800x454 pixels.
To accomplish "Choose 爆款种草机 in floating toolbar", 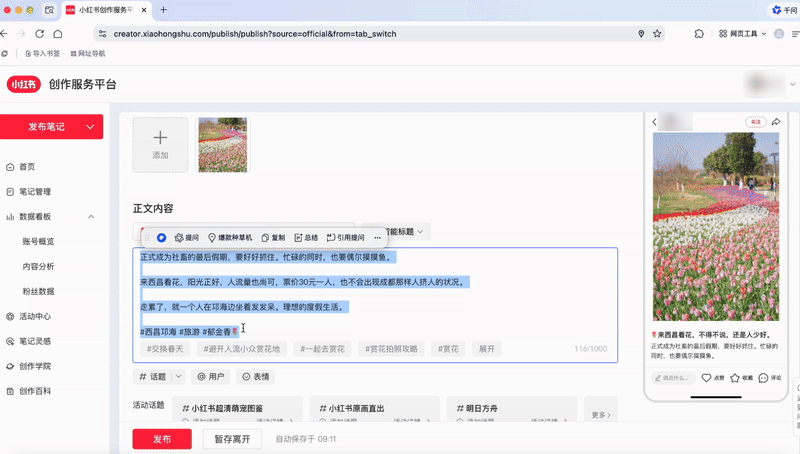I will [230, 238].
